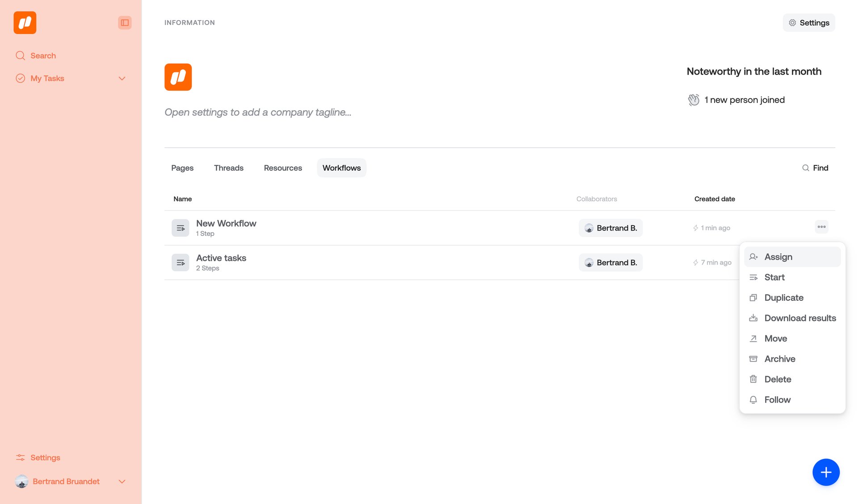This screenshot has width=858, height=504.
Task: Select Assign from the context menu
Action: click(778, 257)
